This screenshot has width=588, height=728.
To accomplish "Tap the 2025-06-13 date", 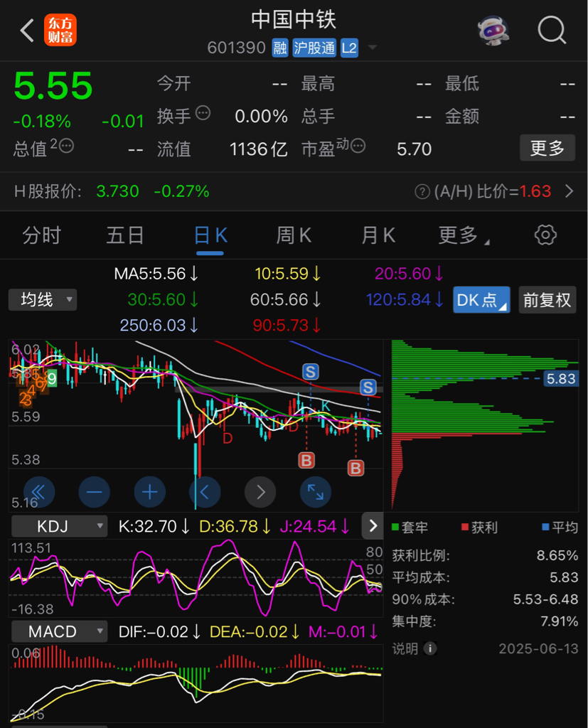I will click(538, 648).
